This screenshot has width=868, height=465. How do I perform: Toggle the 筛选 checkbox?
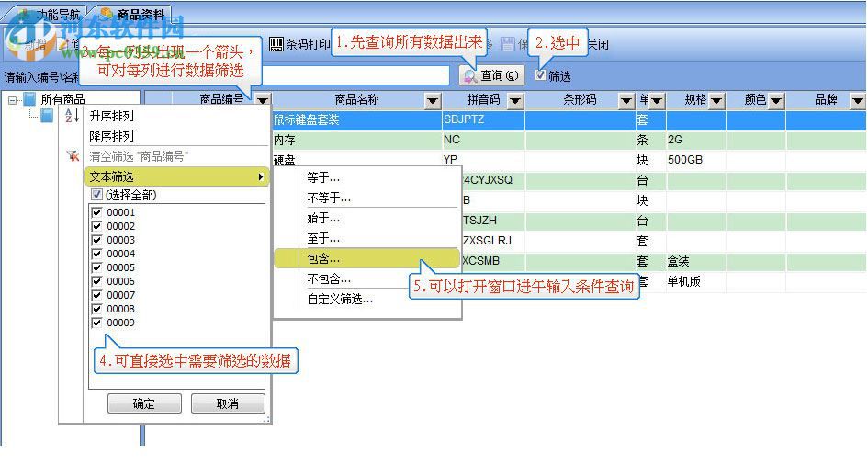point(541,75)
